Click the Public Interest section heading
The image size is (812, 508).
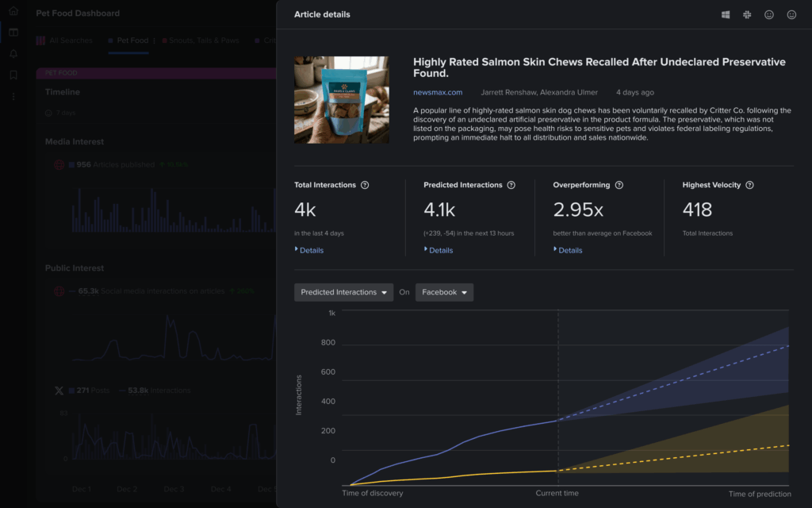click(74, 268)
